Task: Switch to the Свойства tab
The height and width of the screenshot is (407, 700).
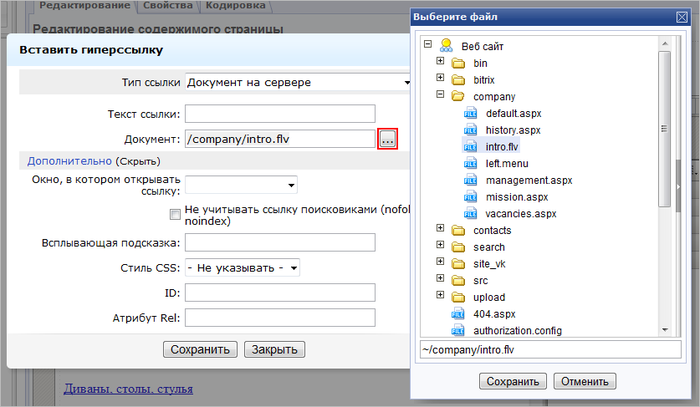Action: pyautogui.click(x=168, y=5)
